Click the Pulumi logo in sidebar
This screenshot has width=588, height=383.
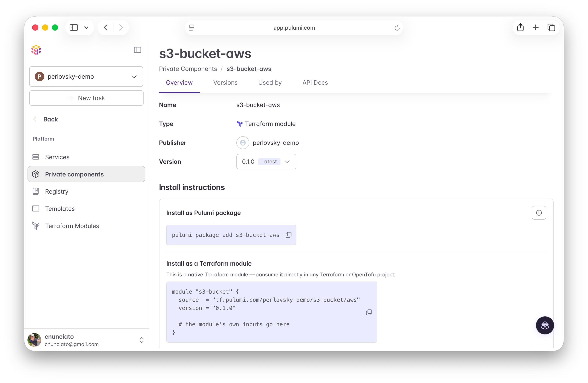click(x=36, y=50)
